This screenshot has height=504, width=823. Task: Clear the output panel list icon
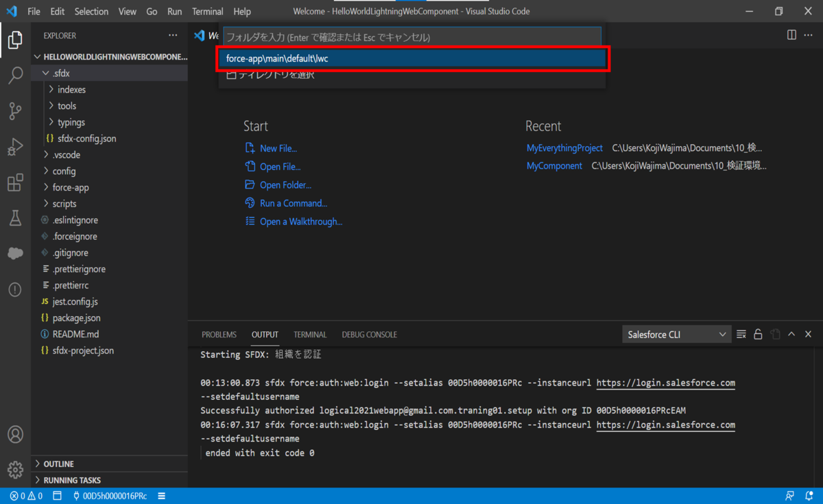click(741, 335)
